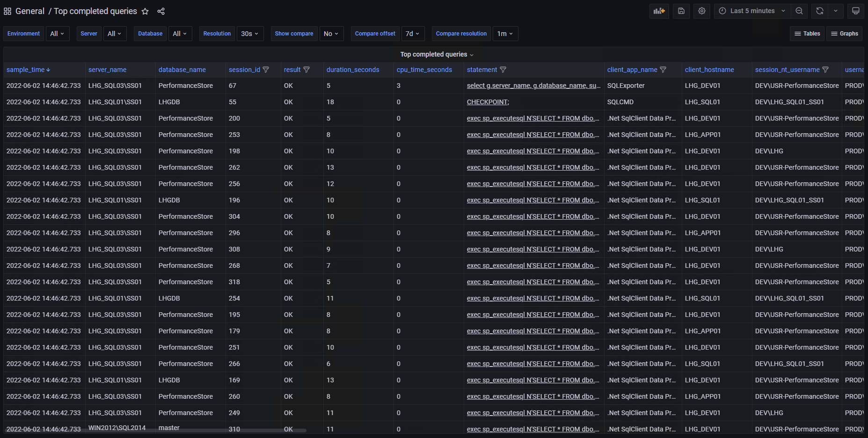Screen dimensions: 868x438
Task: Filter by the result column
Action: [x=306, y=70]
